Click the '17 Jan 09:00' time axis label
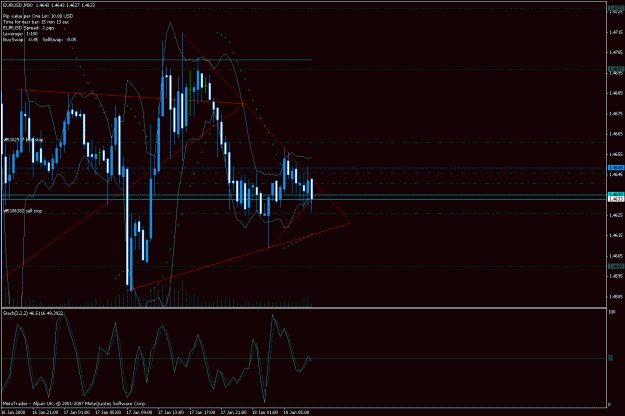 tap(140, 413)
